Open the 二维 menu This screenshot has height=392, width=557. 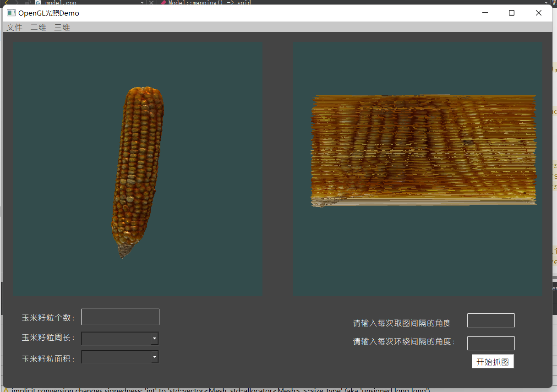coord(38,27)
